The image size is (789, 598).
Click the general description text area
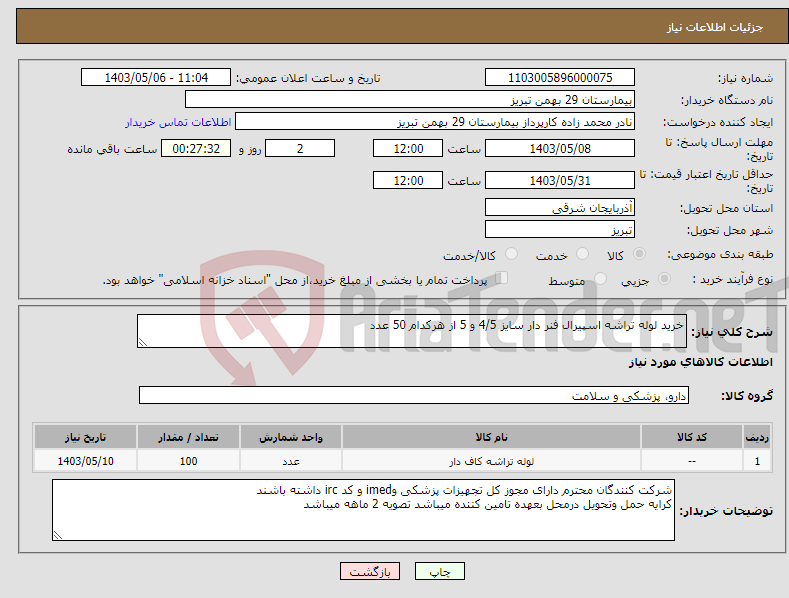[x=412, y=331]
